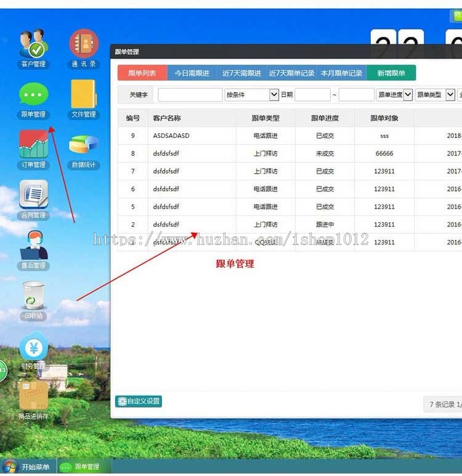Click the 编号 column header
The width and height of the screenshot is (462, 476).
[x=132, y=118]
